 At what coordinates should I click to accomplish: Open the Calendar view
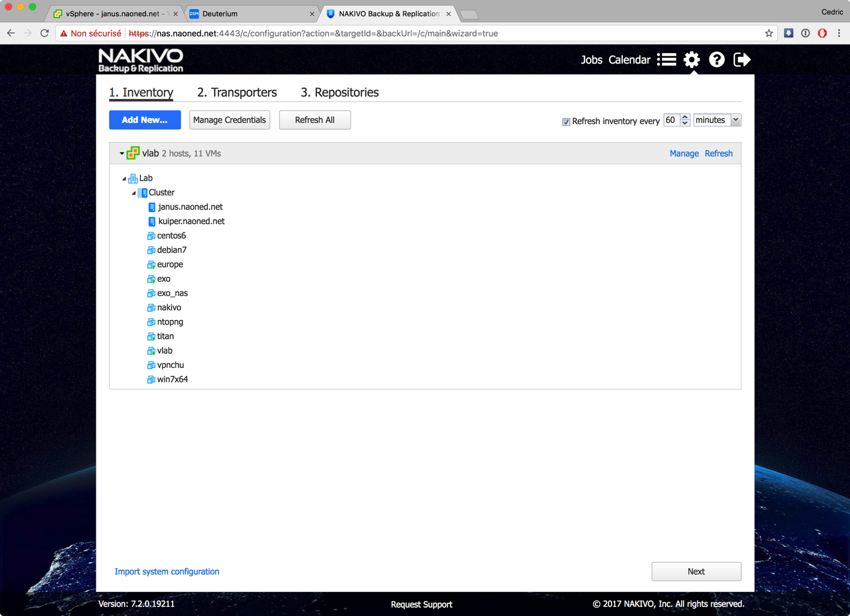[630, 60]
